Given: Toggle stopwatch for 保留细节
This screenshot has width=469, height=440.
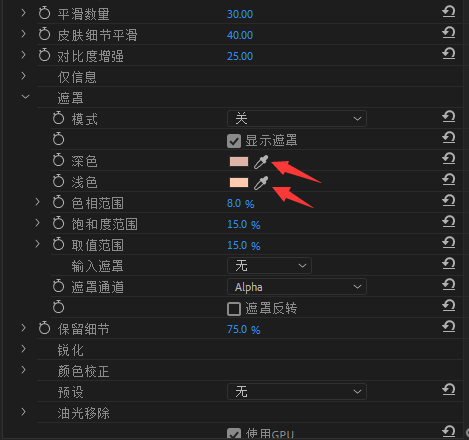Looking at the screenshot, I should [x=44, y=329].
